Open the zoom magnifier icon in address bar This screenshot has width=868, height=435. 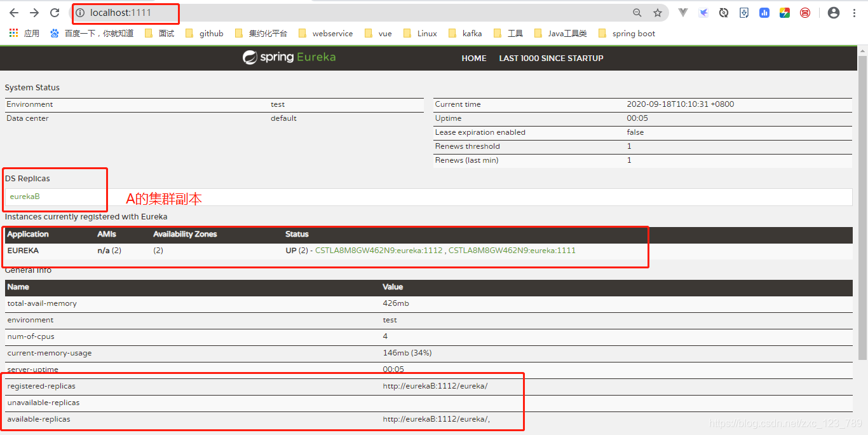(637, 13)
